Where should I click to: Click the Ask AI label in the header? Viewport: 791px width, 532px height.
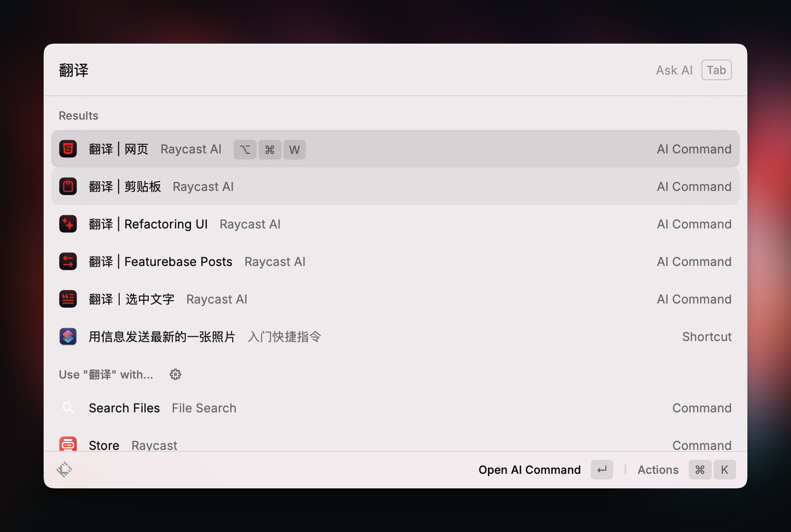click(674, 70)
